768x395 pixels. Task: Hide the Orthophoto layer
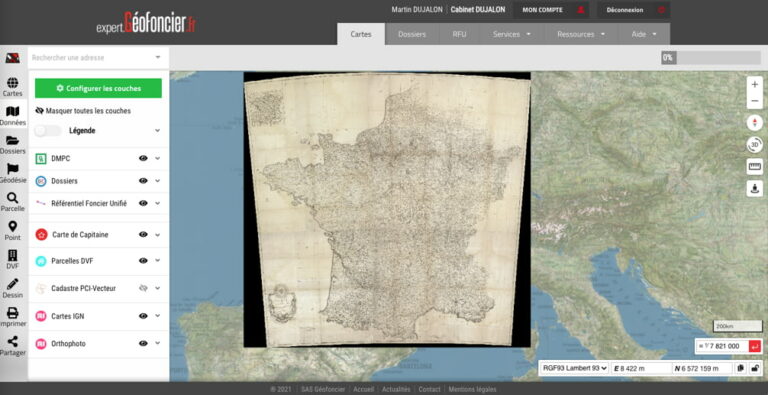tap(143, 344)
